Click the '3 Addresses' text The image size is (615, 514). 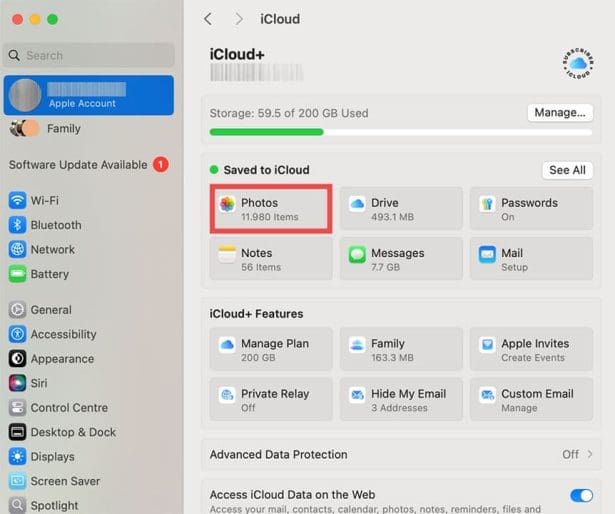pyautogui.click(x=399, y=408)
